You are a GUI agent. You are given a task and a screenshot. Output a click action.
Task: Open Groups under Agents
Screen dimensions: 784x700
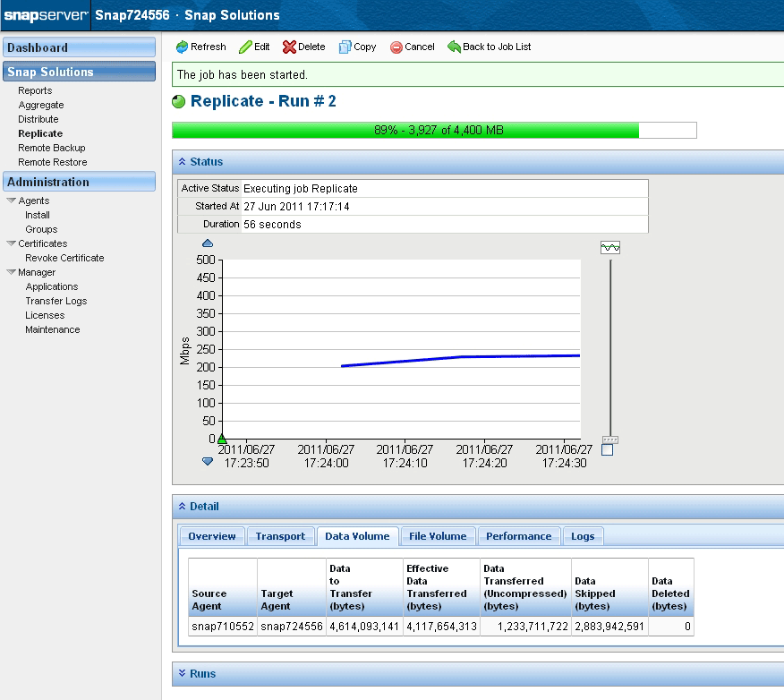pos(41,229)
